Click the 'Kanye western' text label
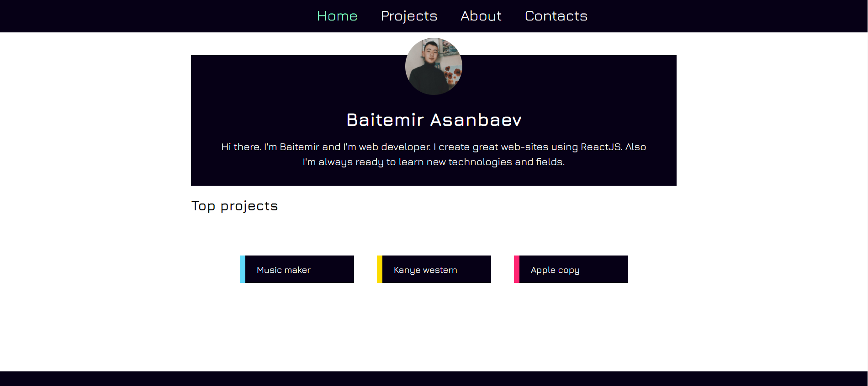 [425, 270]
